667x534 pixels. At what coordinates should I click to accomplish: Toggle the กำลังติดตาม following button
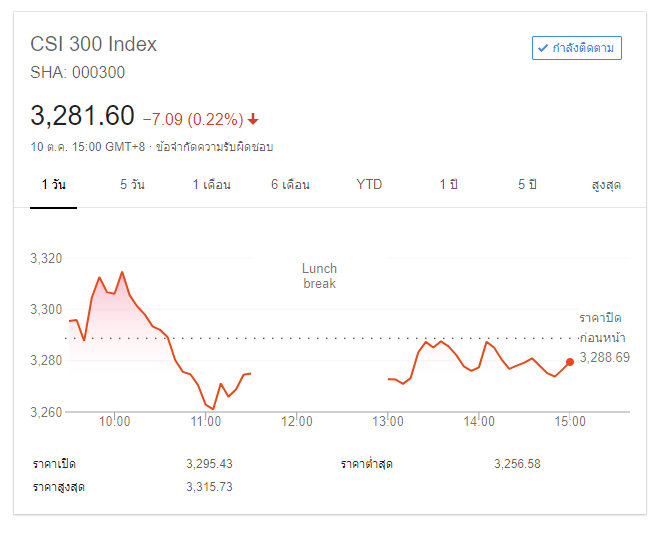577,47
